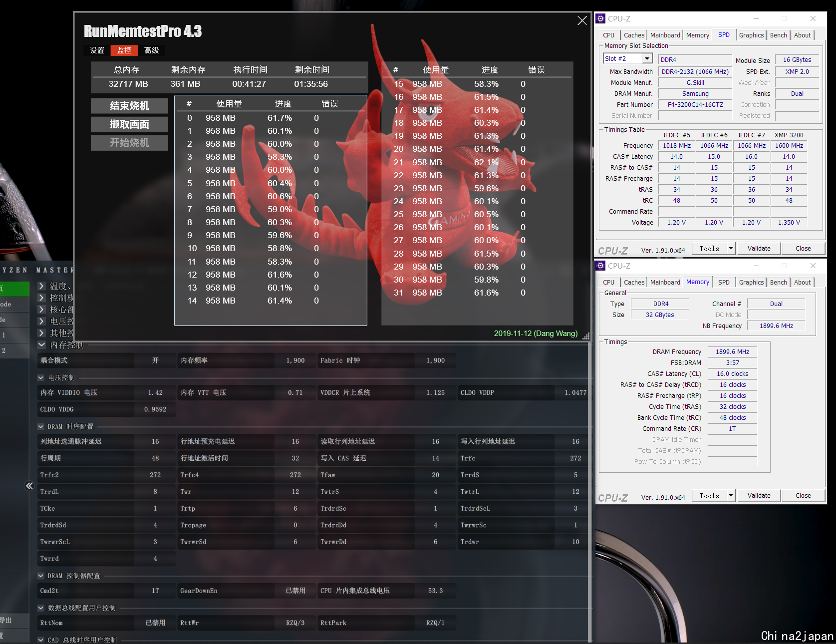Click the XMP-3200 column header
The width and height of the screenshot is (836, 644).
tap(789, 135)
